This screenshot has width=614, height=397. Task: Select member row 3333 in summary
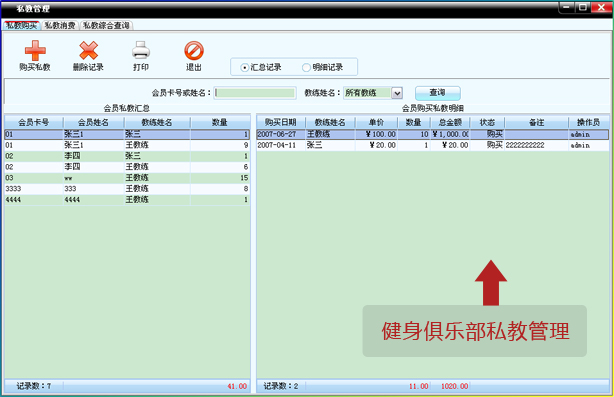point(127,189)
